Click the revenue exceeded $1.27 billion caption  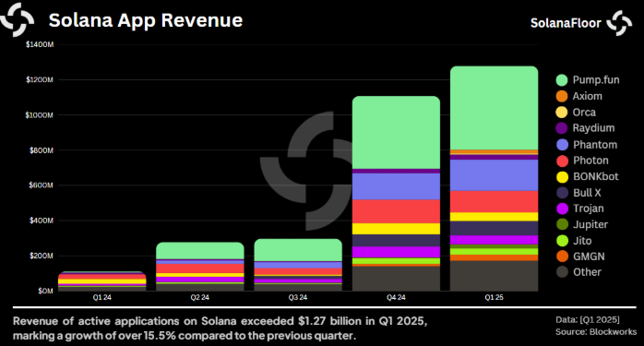(220, 328)
